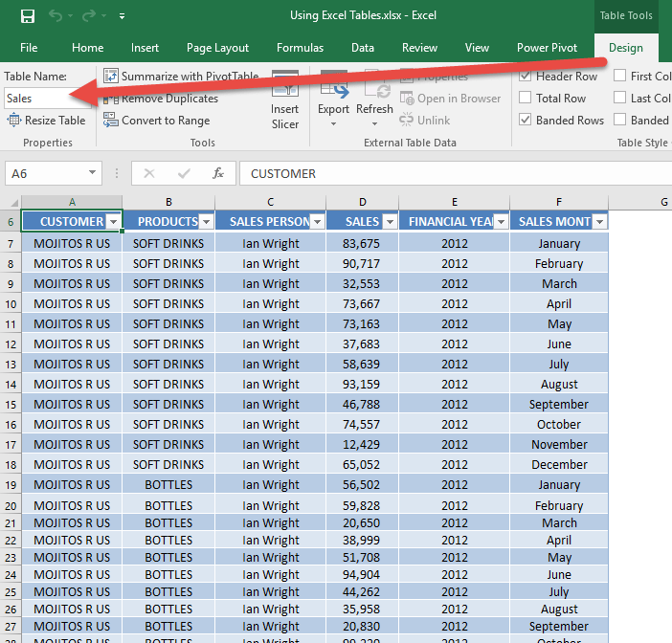672x643 pixels.
Task: Open the Power Pivot tab
Action: coord(547,48)
